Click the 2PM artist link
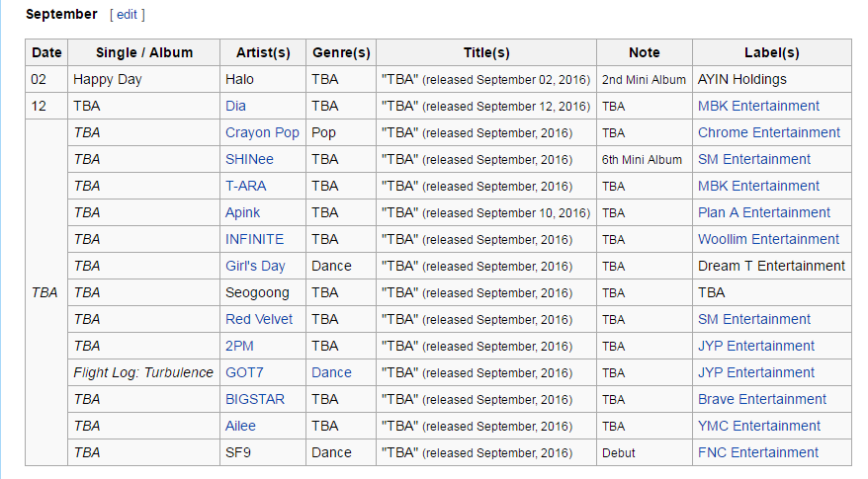868x479 pixels. click(x=240, y=346)
